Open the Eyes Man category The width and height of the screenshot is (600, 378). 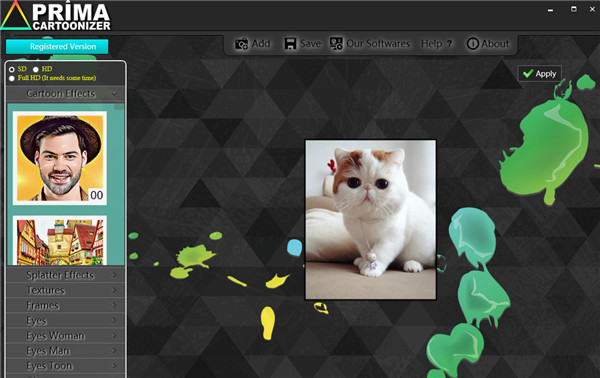[65, 350]
